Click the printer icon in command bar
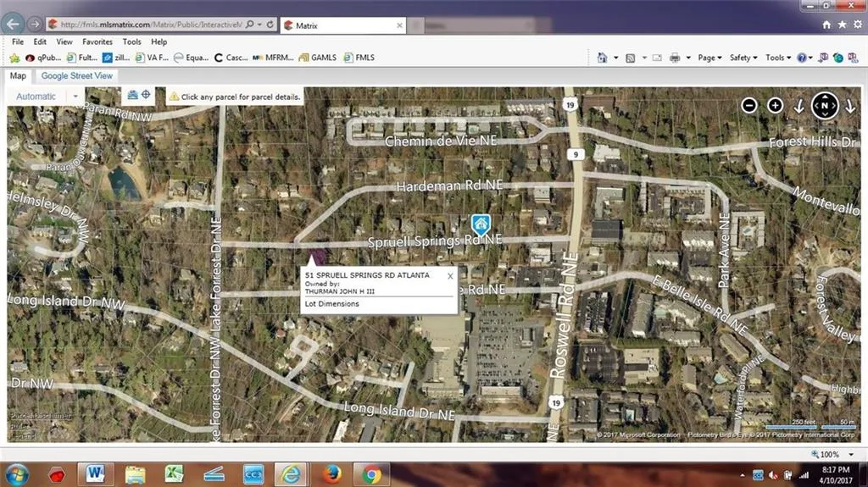 click(x=675, y=58)
